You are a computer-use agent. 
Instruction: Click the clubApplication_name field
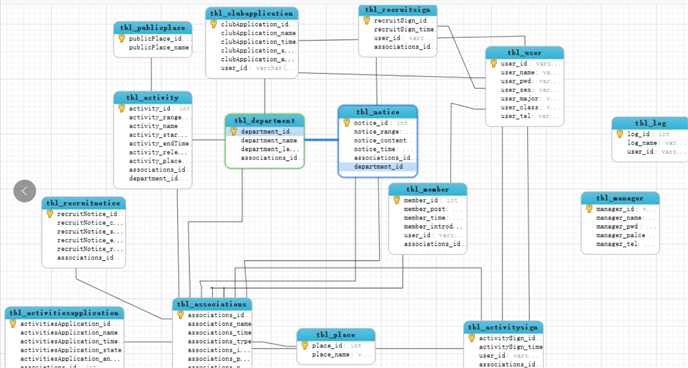(258, 33)
